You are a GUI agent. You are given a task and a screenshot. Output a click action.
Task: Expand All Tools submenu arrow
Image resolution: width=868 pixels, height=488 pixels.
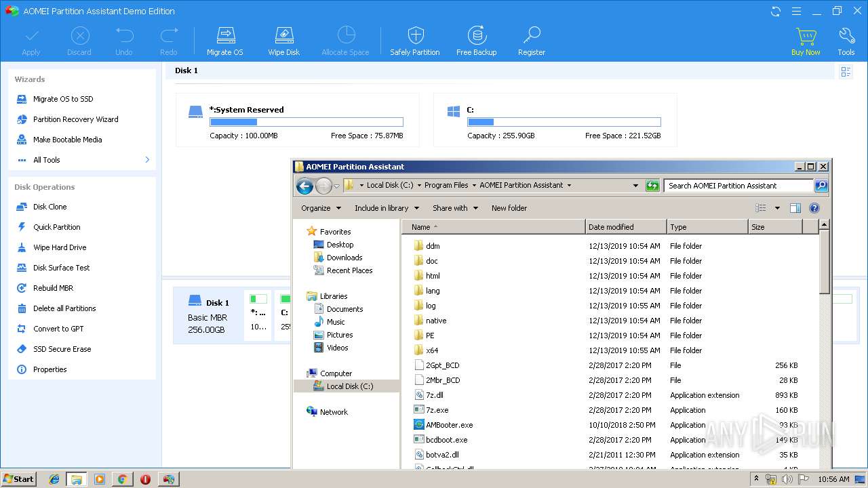[x=147, y=160]
